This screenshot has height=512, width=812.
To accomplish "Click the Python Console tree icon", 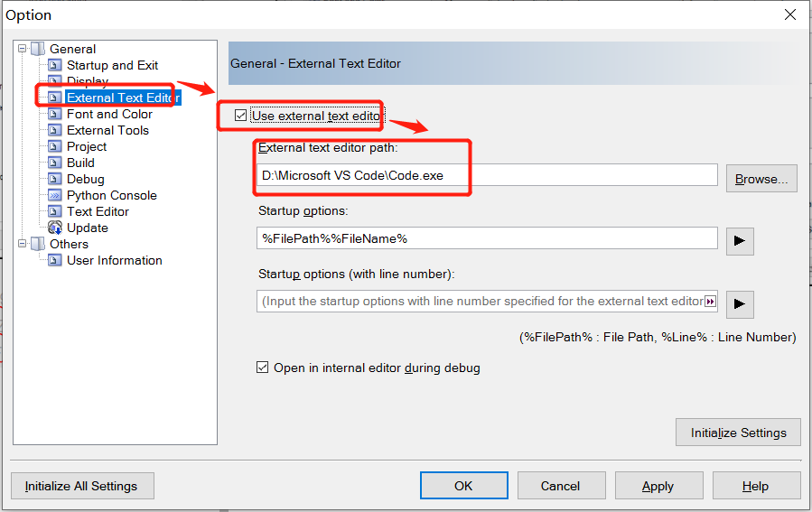I will (54, 195).
